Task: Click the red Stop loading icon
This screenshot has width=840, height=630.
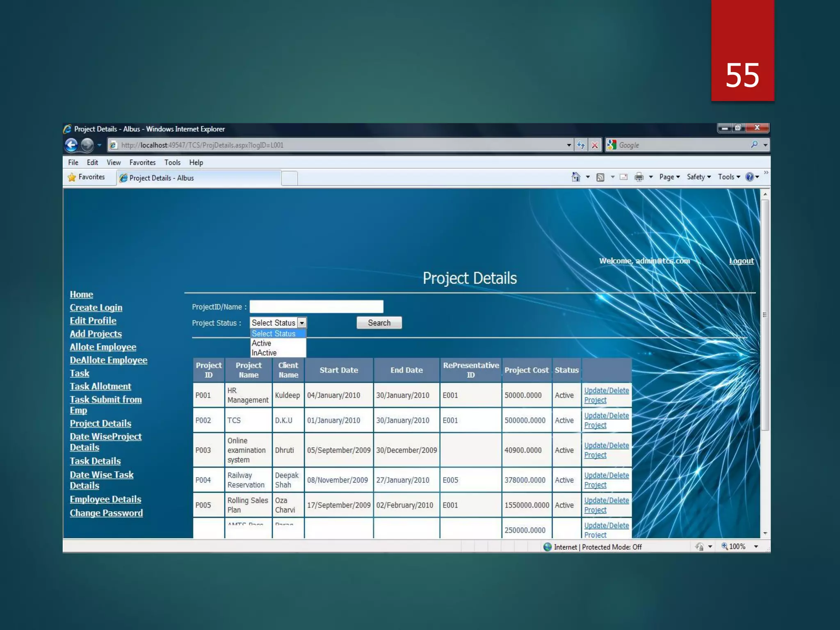Action: coord(595,145)
